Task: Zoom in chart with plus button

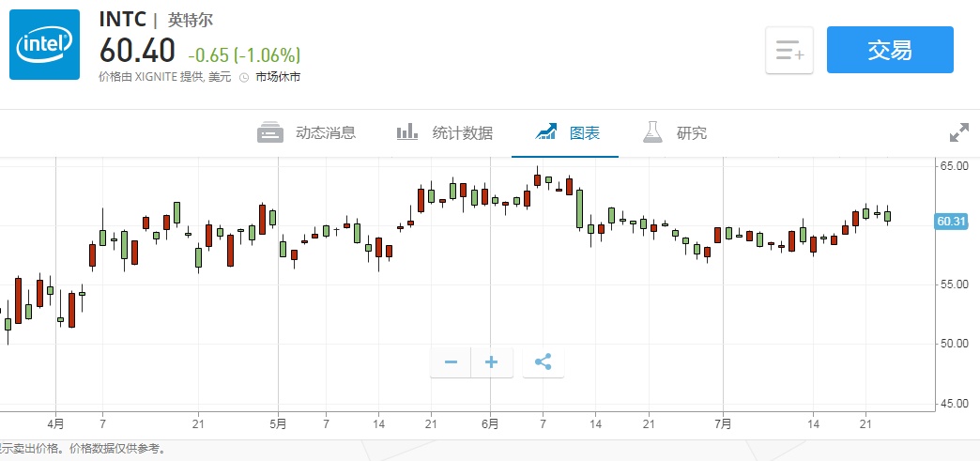Action: tap(492, 361)
